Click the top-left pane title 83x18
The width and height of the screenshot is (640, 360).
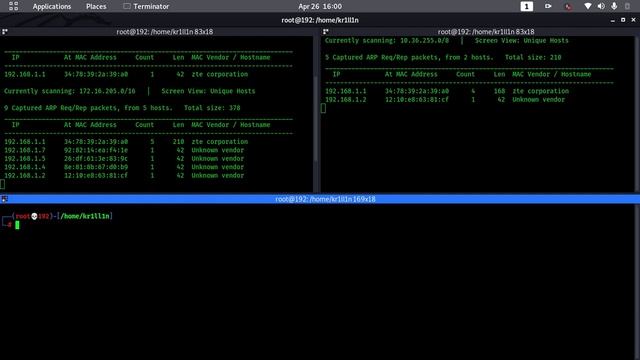[164, 31]
